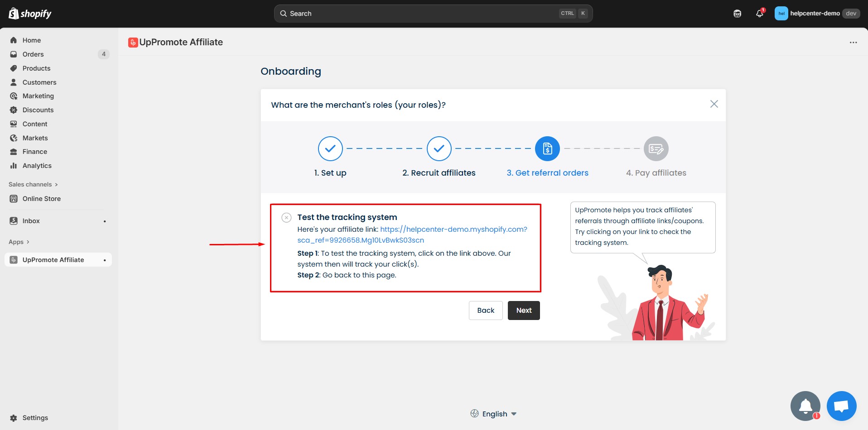Click the Marketing target icon
The width and height of the screenshot is (868, 430).
pos(14,96)
